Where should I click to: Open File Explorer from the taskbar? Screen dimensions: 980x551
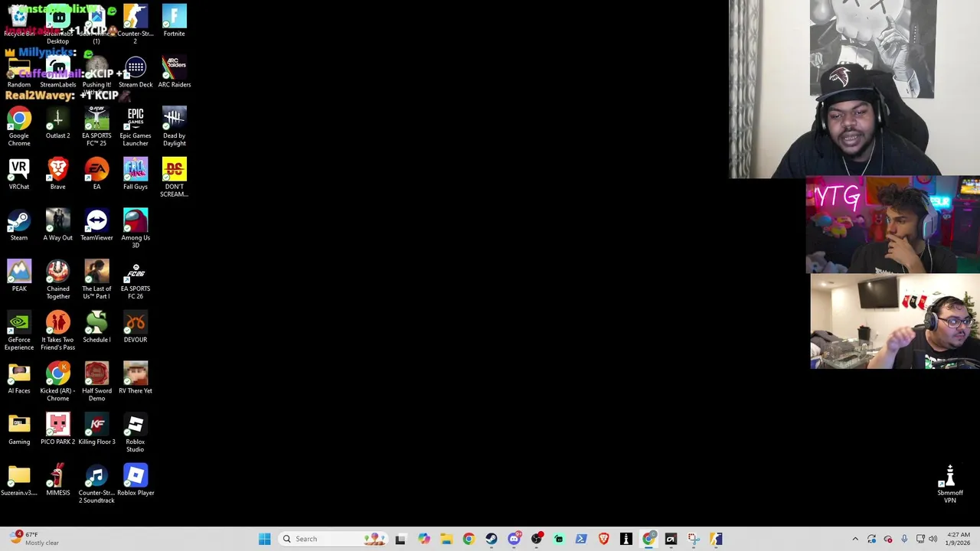pyautogui.click(x=446, y=539)
